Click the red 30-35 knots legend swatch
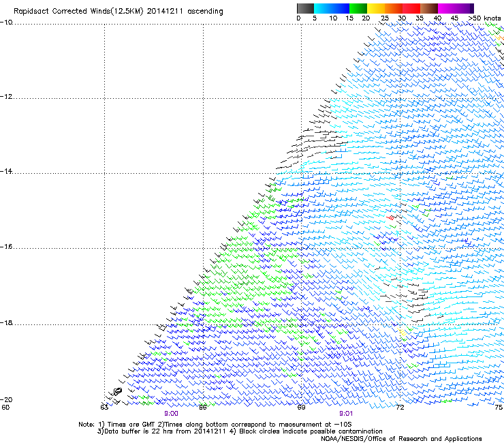This screenshot has height=443, width=504. [411, 8]
